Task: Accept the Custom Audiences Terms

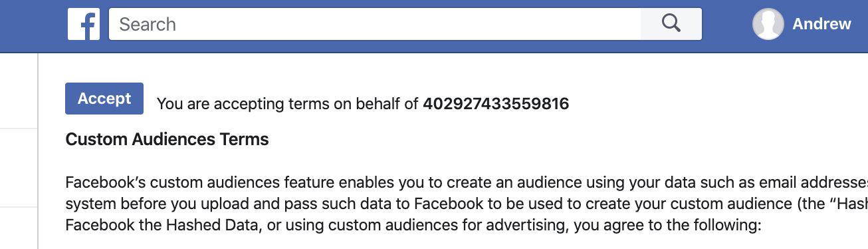Action: pos(104,99)
